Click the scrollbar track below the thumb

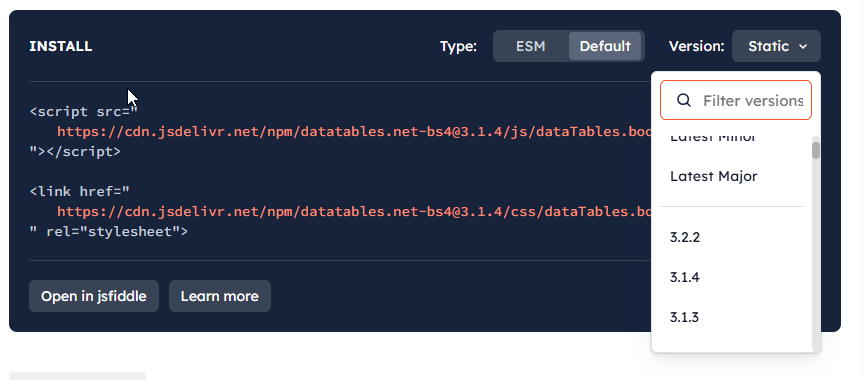(816, 253)
